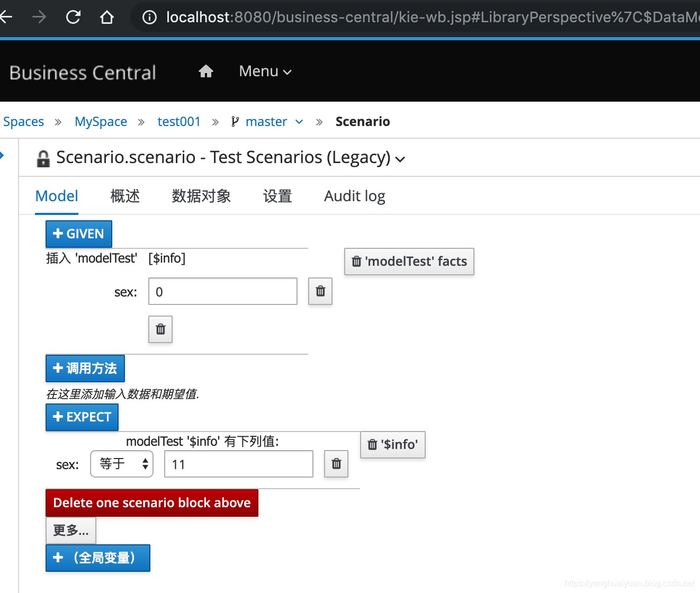The width and height of the screenshot is (700, 593).
Task: Delete the sex field with trash icon
Action: coord(320,291)
